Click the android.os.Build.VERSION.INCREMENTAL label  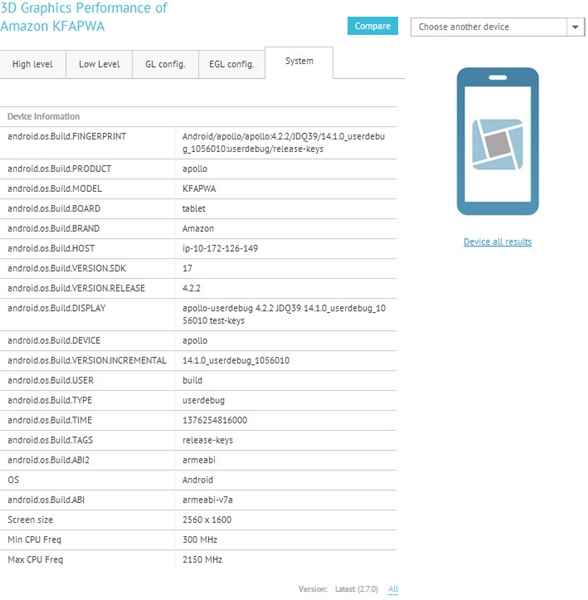tap(87, 360)
